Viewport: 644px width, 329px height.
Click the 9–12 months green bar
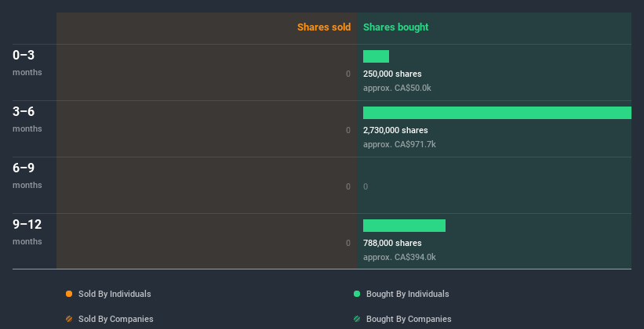click(404, 226)
